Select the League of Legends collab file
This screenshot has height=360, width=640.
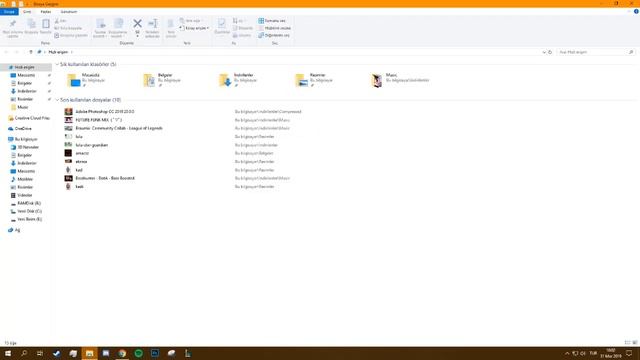[119, 128]
